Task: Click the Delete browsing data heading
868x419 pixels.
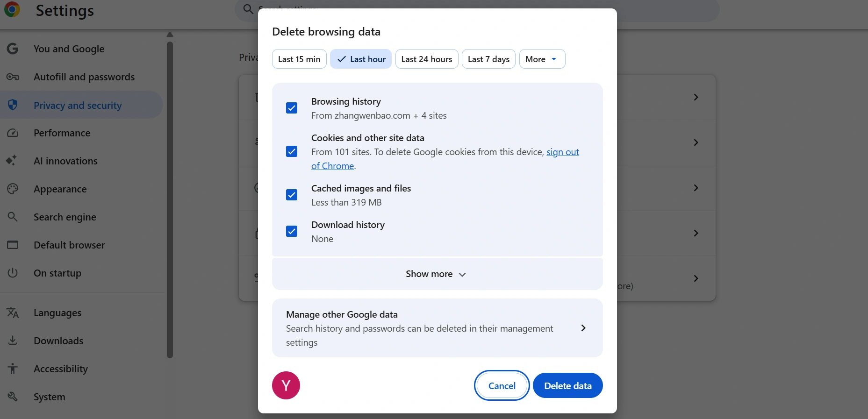Action: point(326,32)
